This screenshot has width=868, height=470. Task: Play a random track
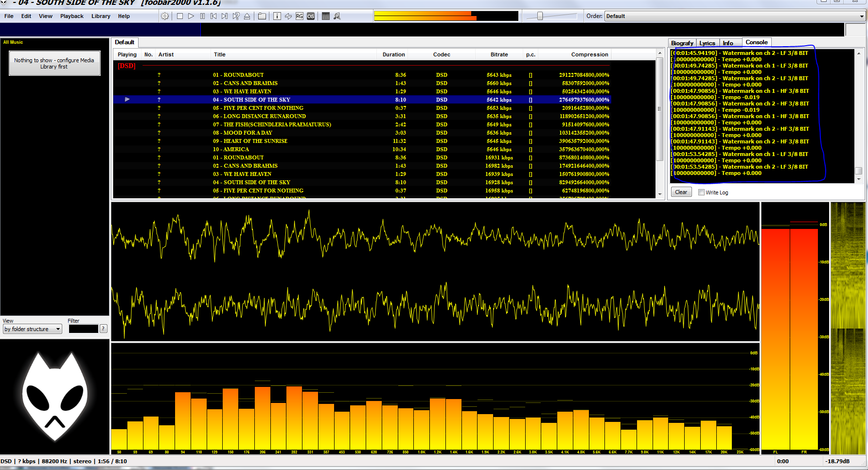pyautogui.click(x=236, y=16)
